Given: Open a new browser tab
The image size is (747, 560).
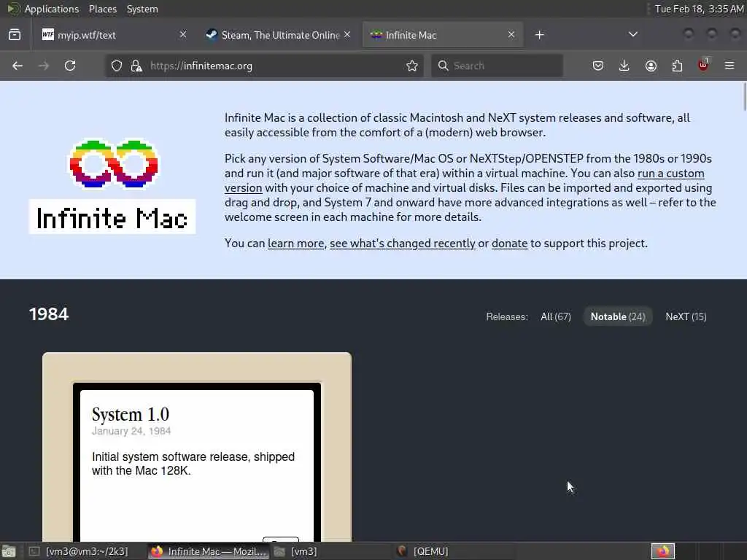Looking at the screenshot, I should (x=539, y=35).
